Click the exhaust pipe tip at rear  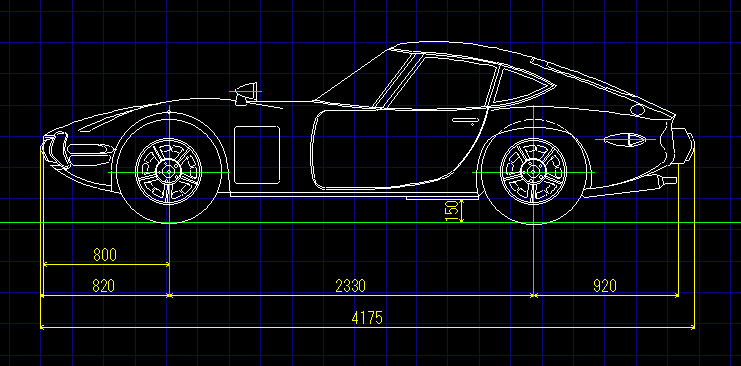click(670, 180)
